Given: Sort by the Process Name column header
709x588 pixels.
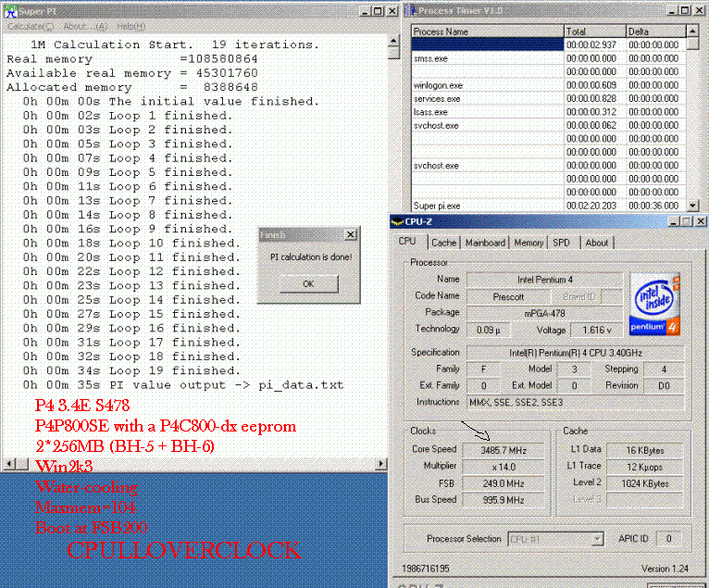Looking at the screenshot, I should pyautogui.click(x=487, y=31).
